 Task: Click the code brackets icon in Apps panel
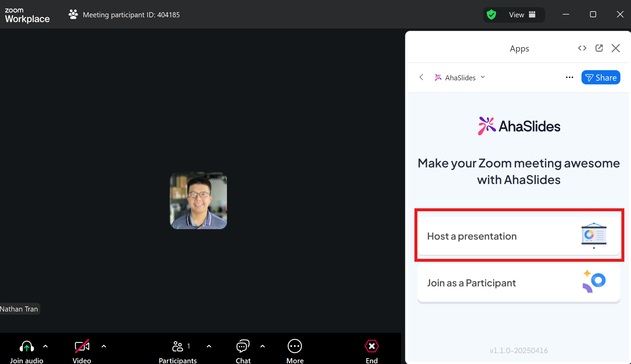[582, 48]
